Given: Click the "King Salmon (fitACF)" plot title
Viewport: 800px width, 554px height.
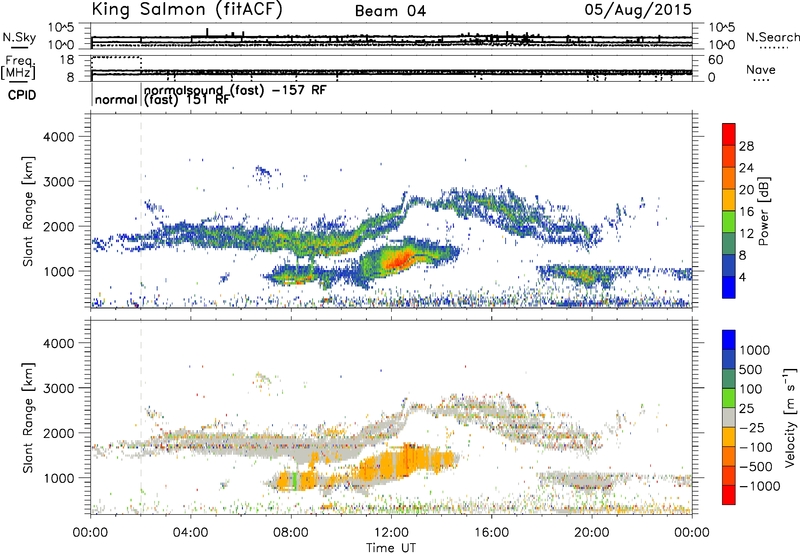Looking at the screenshot, I should [x=186, y=9].
